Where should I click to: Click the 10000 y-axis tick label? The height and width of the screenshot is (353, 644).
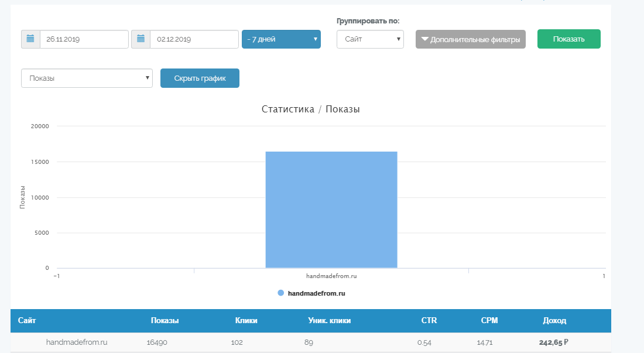40,197
